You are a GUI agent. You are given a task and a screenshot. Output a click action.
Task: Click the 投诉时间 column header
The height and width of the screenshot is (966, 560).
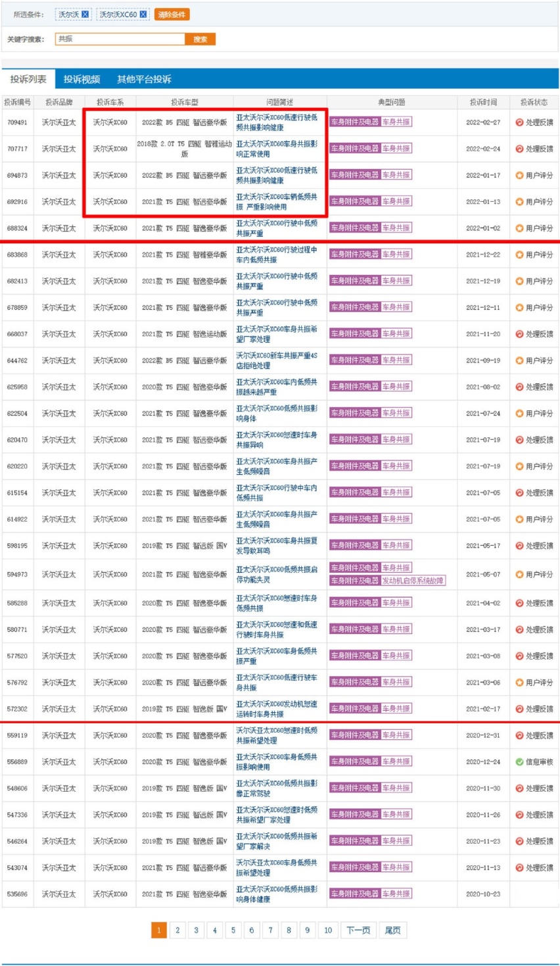(483, 103)
